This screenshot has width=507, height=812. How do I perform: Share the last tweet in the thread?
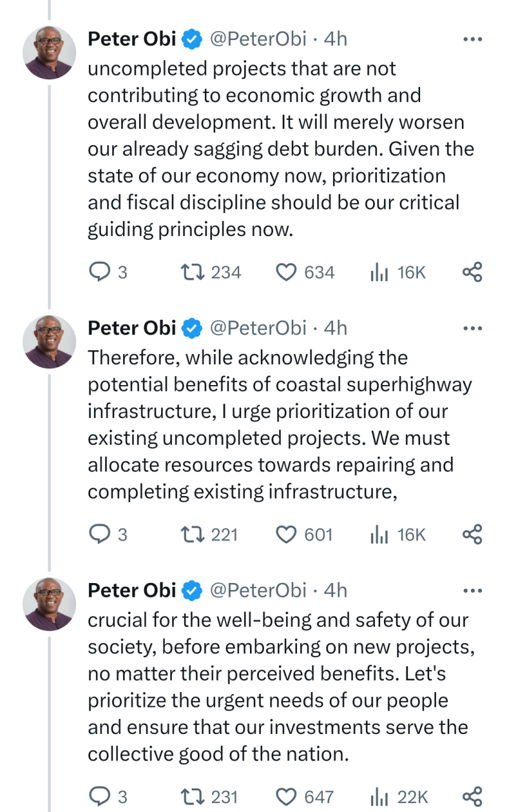coord(472,796)
